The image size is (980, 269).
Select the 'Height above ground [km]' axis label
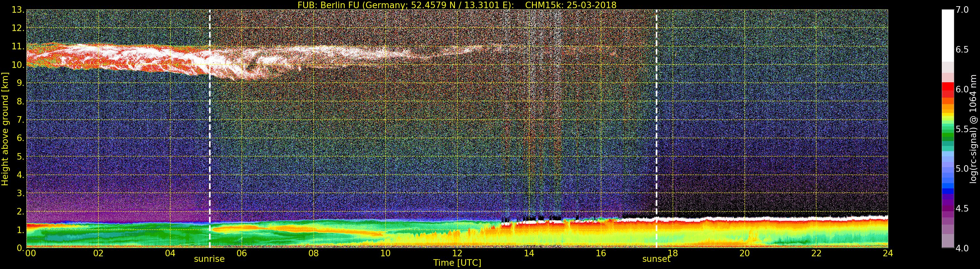(x=5, y=129)
